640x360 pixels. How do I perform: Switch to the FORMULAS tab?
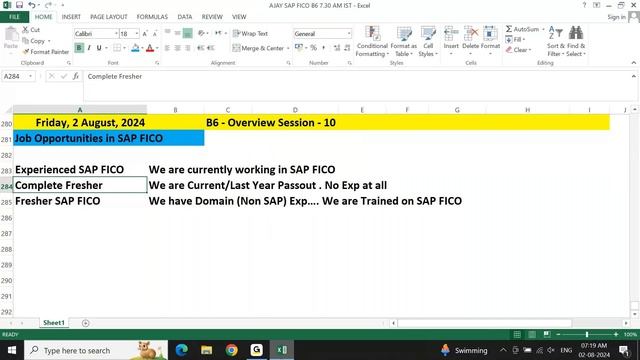(x=152, y=17)
